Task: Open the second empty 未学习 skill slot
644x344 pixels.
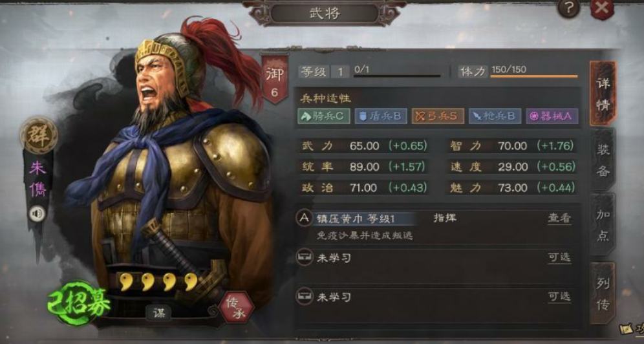Action: pyautogui.click(x=436, y=297)
